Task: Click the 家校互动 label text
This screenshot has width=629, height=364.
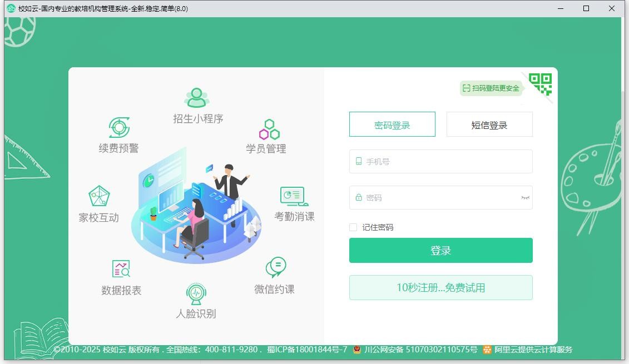Action: 98,218
